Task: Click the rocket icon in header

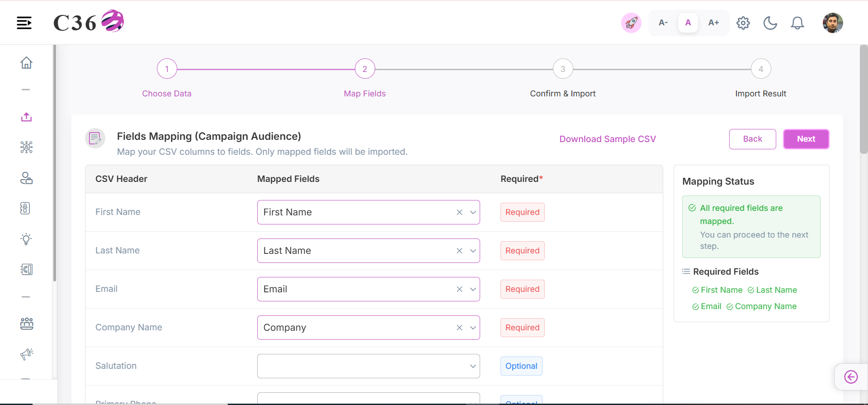Action: [x=631, y=23]
